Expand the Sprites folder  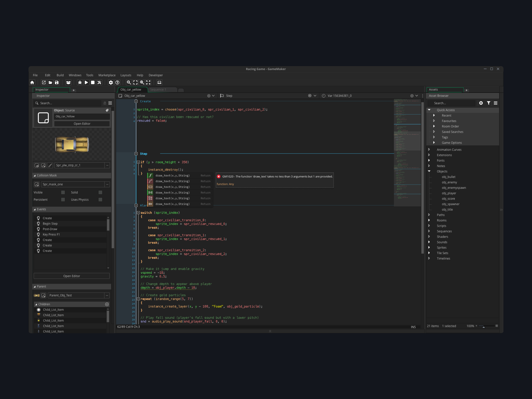[x=429, y=248]
